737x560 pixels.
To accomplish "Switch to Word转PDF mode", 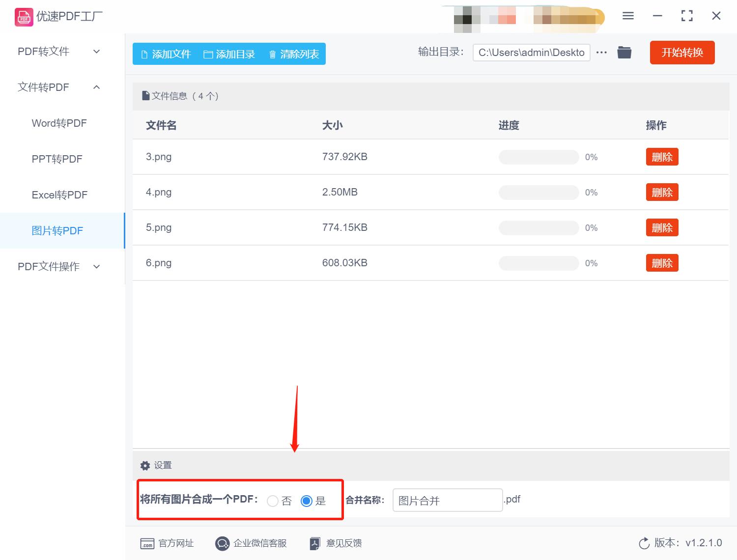I will [x=59, y=123].
